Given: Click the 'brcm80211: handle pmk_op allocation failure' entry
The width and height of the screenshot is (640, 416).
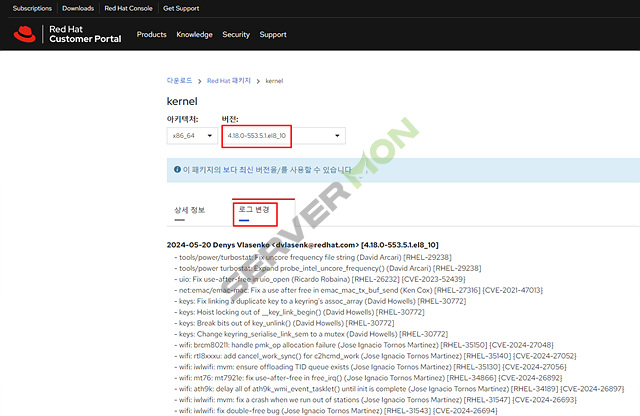Looking at the screenshot, I should click(x=366, y=345).
